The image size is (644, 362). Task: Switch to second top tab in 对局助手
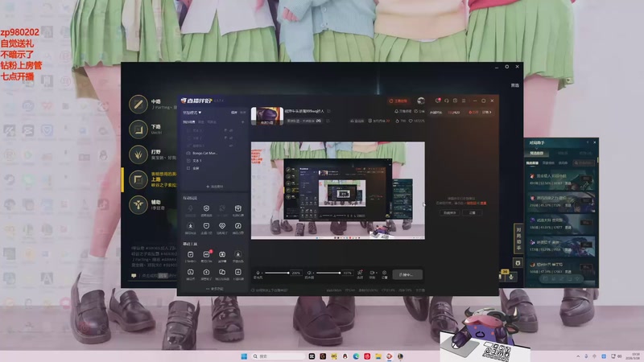[x=563, y=153]
